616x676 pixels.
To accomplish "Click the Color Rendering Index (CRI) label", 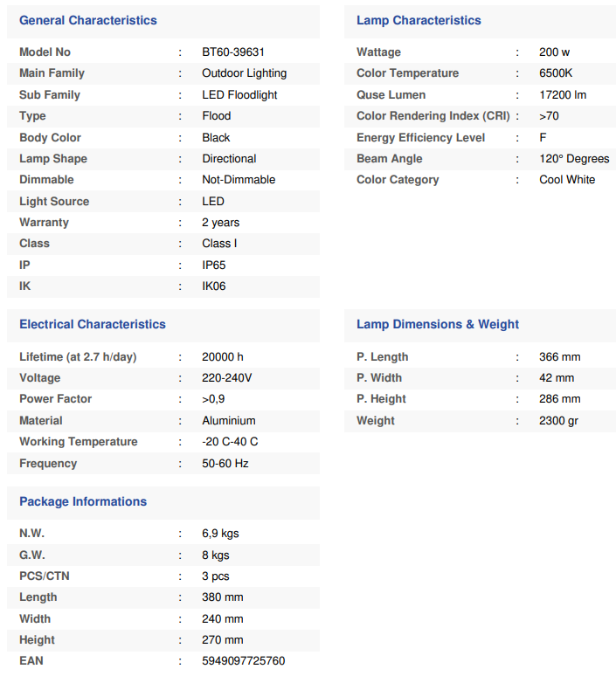I will pos(433,116).
